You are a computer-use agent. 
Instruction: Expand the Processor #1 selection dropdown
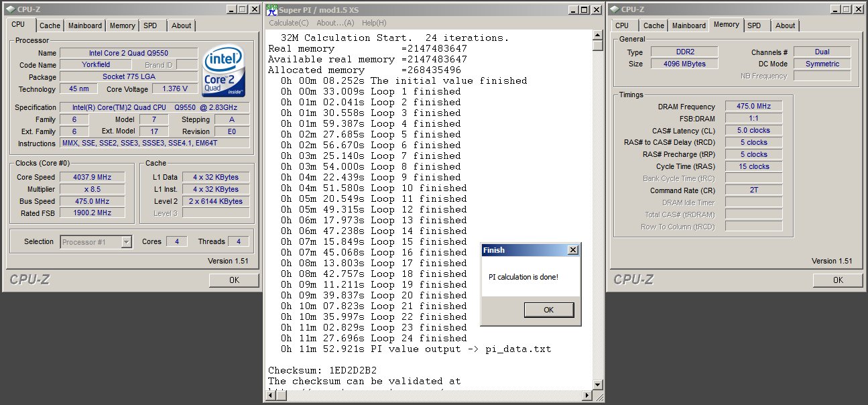(127, 242)
